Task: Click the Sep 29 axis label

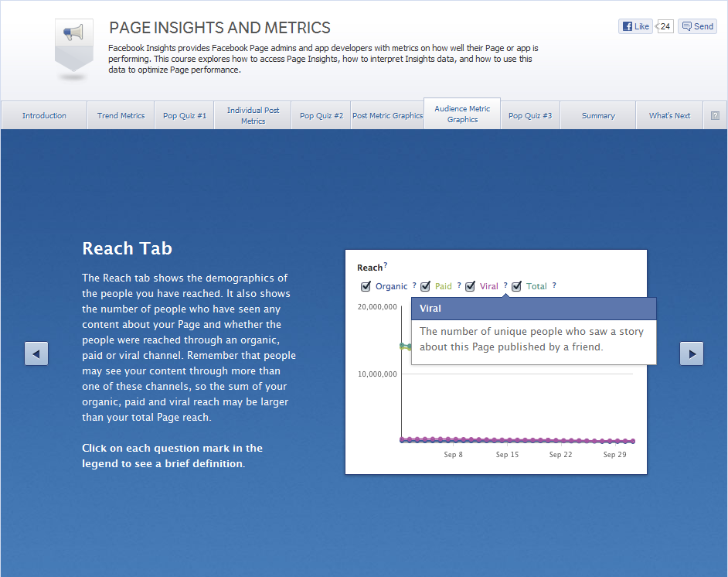Action: point(614,454)
